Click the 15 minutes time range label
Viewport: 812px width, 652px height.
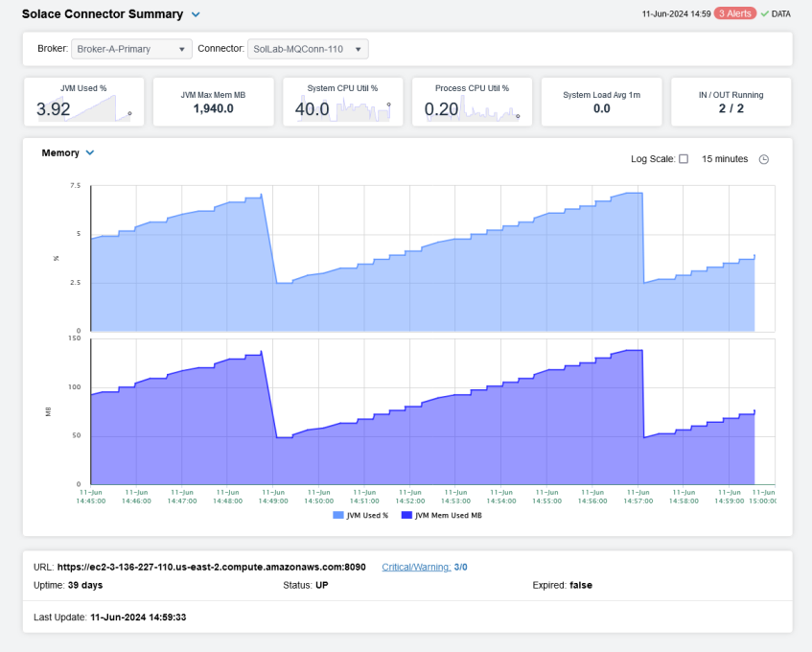pyautogui.click(x=725, y=159)
